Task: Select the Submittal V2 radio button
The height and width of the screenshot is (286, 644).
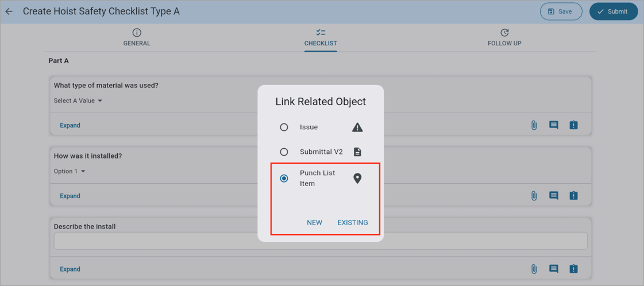Action: click(x=284, y=152)
